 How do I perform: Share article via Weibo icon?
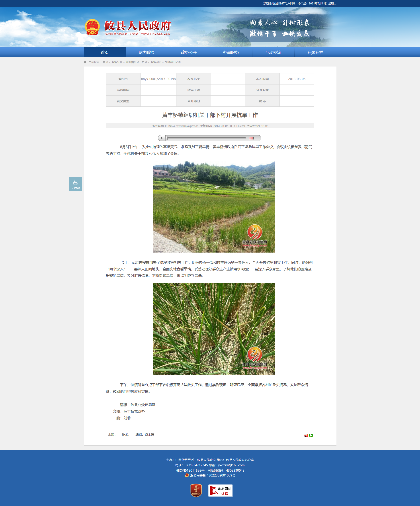point(306,435)
